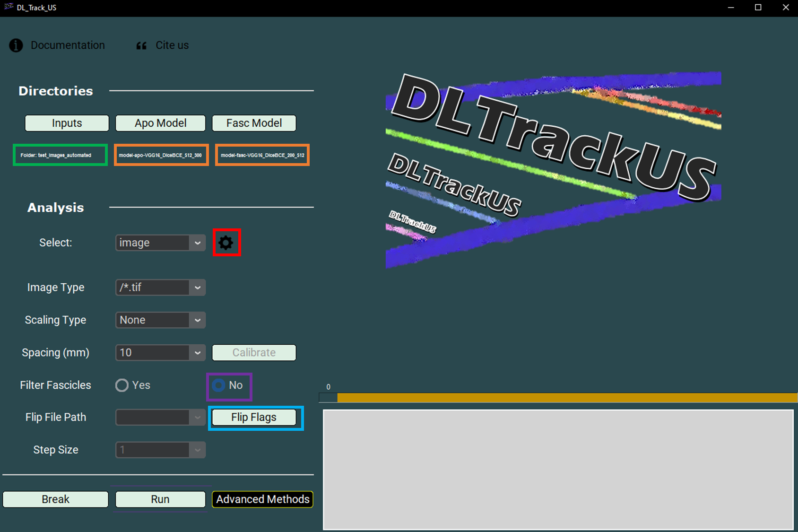Click the Advanced Methods button
This screenshot has width=798, height=532.
point(262,499)
